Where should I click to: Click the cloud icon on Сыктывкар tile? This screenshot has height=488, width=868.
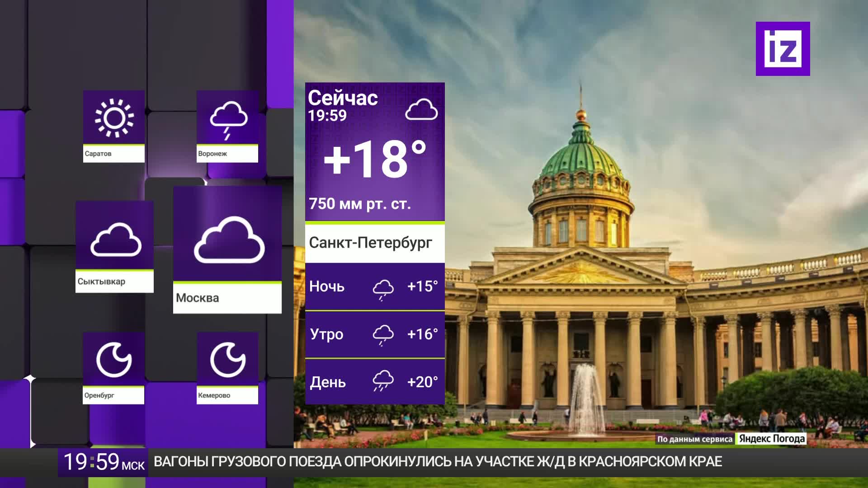tap(116, 239)
